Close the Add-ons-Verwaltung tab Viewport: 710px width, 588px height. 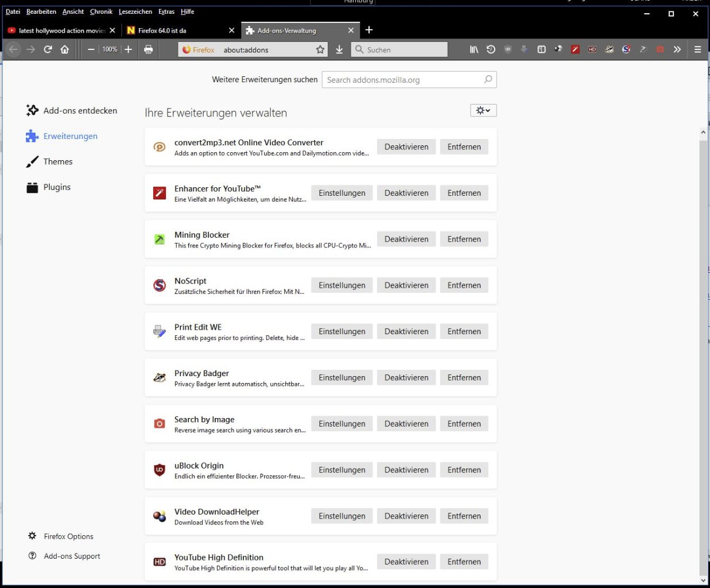(x=351, y=30)
